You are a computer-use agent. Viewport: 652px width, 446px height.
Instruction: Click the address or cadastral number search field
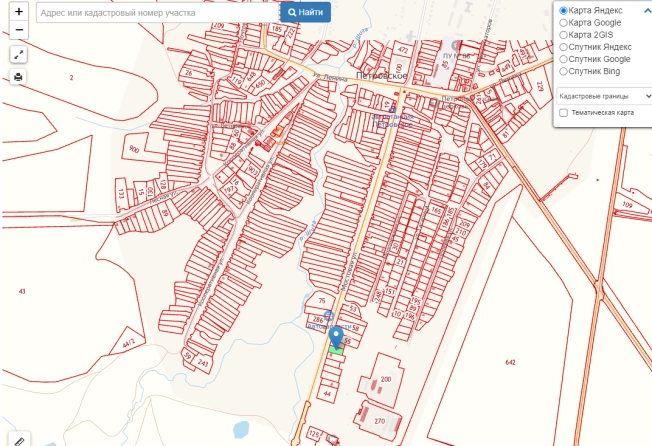[x=156, y=12]
